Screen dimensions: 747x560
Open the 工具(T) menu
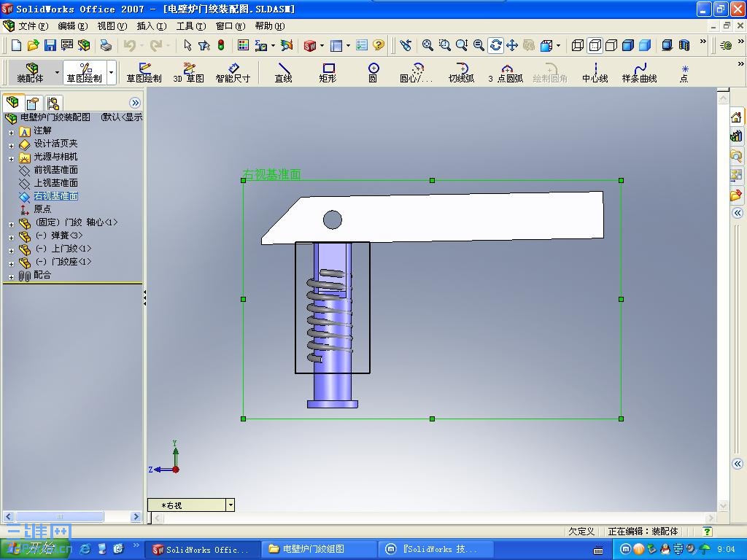(191, 26)
